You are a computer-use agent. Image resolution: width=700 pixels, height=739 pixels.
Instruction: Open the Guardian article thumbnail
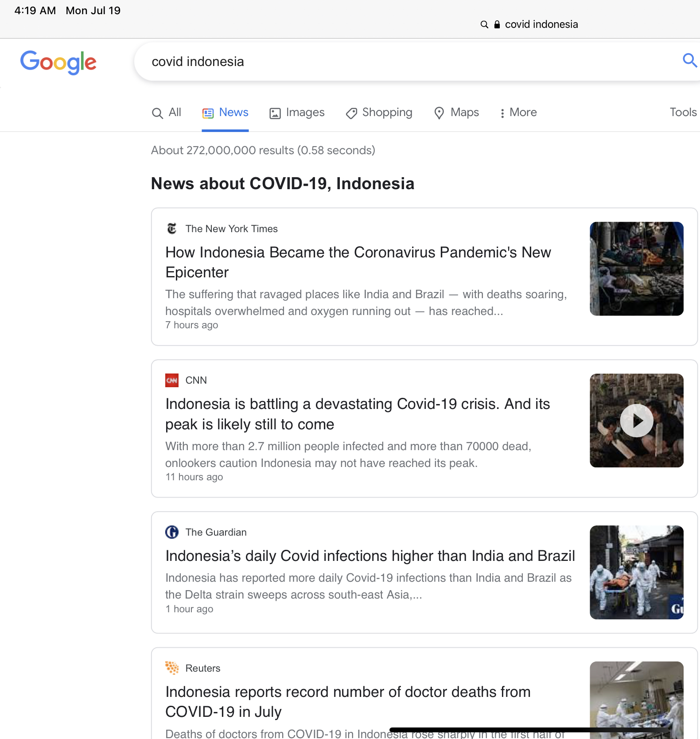pos(637,572)
